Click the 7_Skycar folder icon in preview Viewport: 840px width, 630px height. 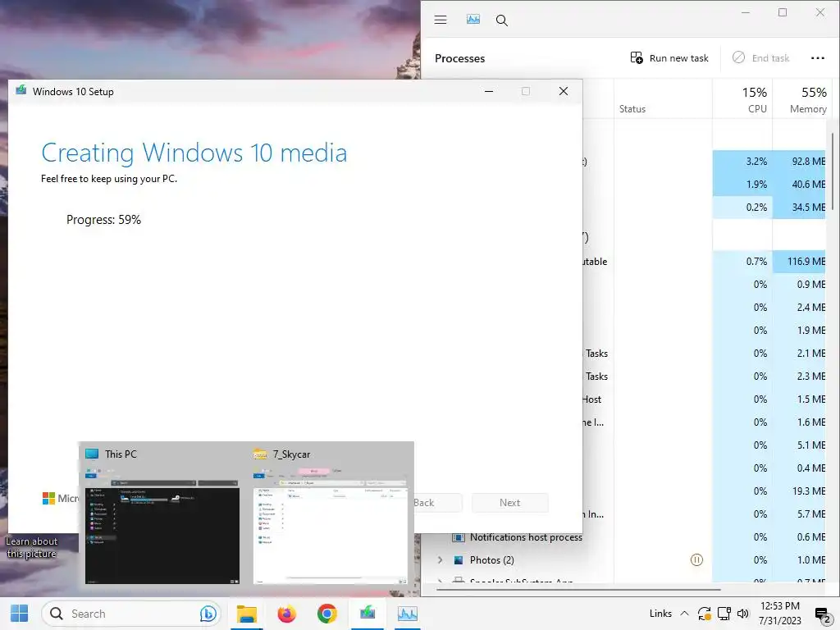coord(260,454)
